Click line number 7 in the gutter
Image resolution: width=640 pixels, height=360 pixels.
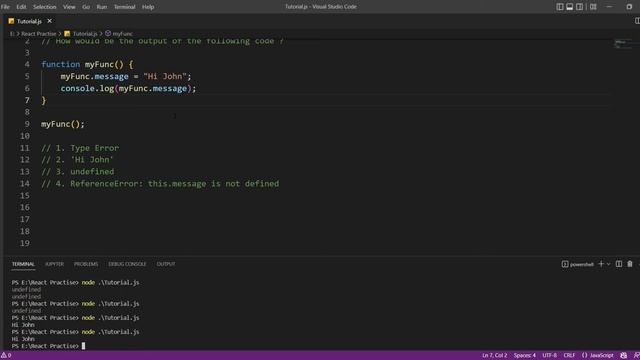pos(27,100)
